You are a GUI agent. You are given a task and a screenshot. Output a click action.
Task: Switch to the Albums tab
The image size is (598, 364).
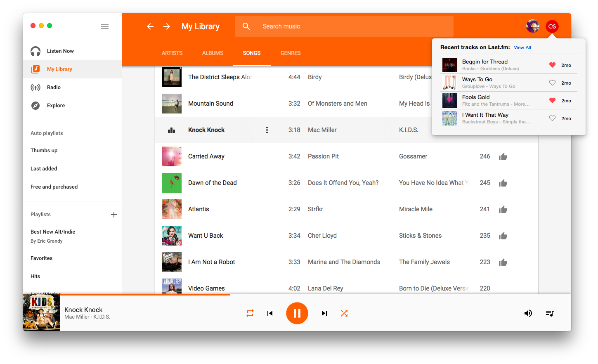213,53
